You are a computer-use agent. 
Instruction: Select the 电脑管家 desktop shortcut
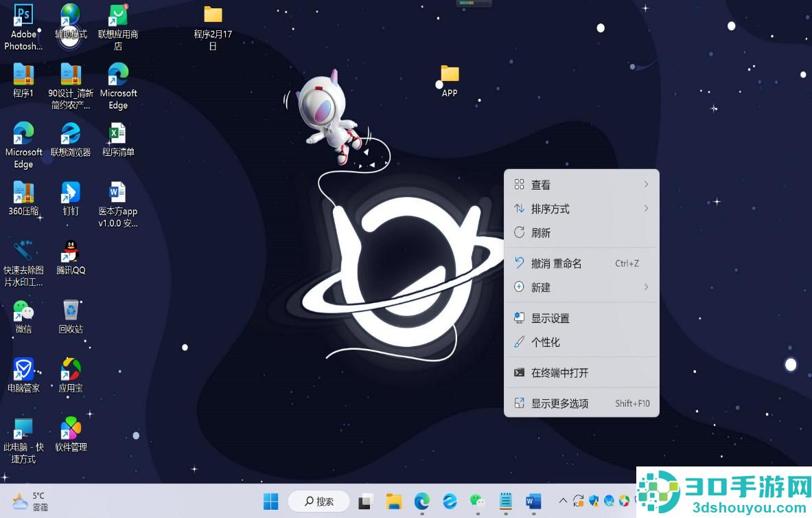pos(23,375)
